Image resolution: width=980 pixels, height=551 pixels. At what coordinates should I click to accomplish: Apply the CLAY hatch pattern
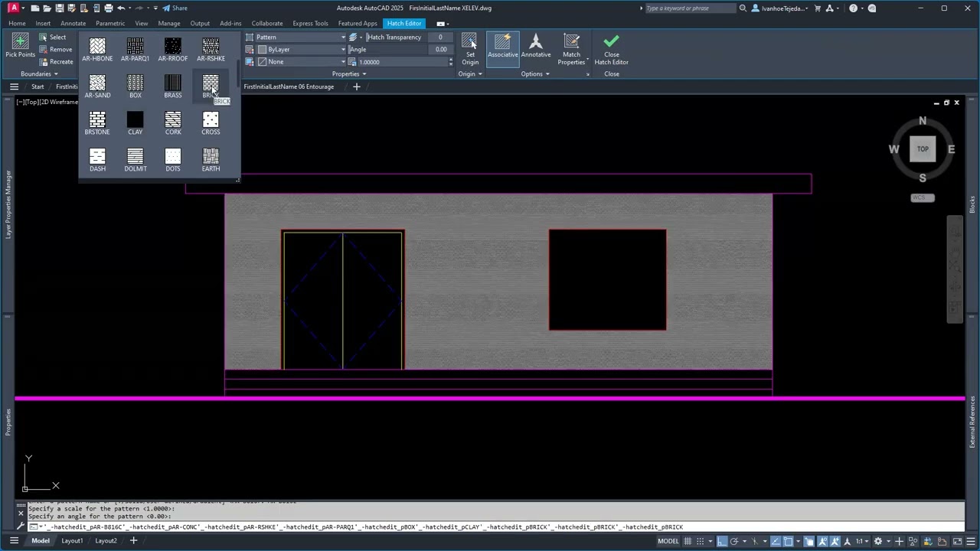[x=135, y=124]
